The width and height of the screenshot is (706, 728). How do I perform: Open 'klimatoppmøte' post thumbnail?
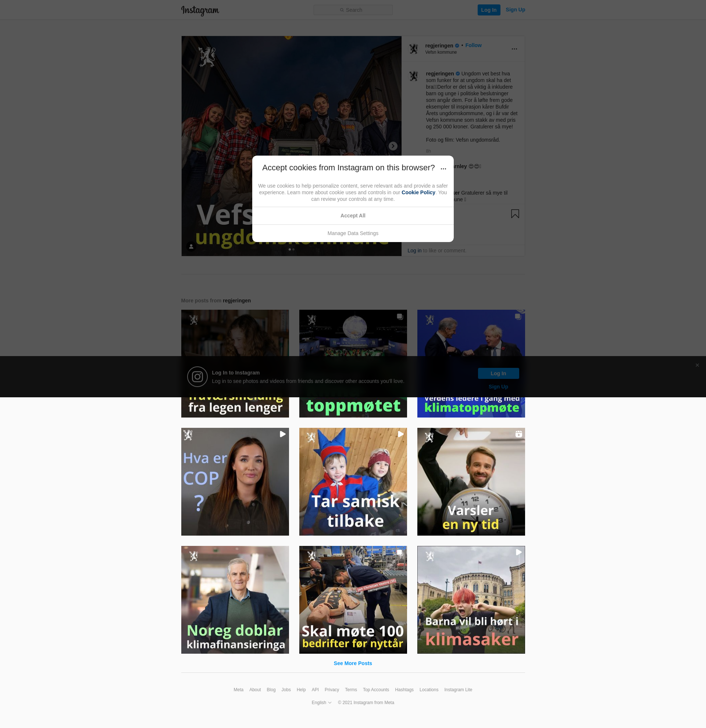click(x=471, y=363)
